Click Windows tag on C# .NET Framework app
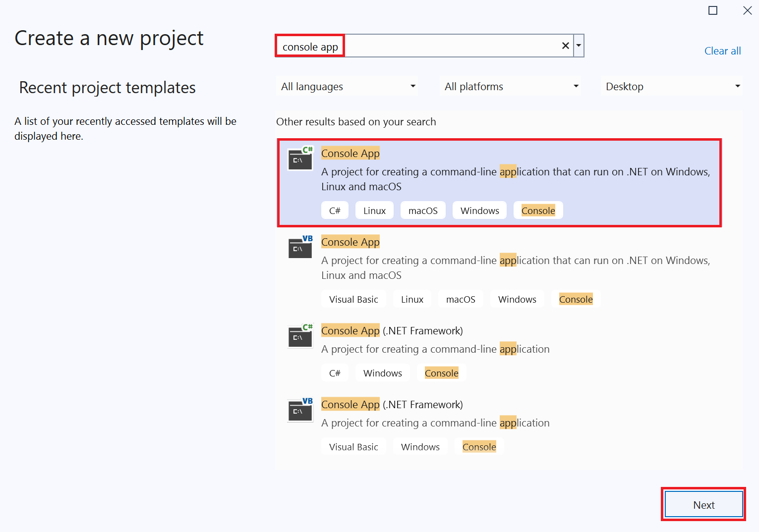 tap(382, 373)
